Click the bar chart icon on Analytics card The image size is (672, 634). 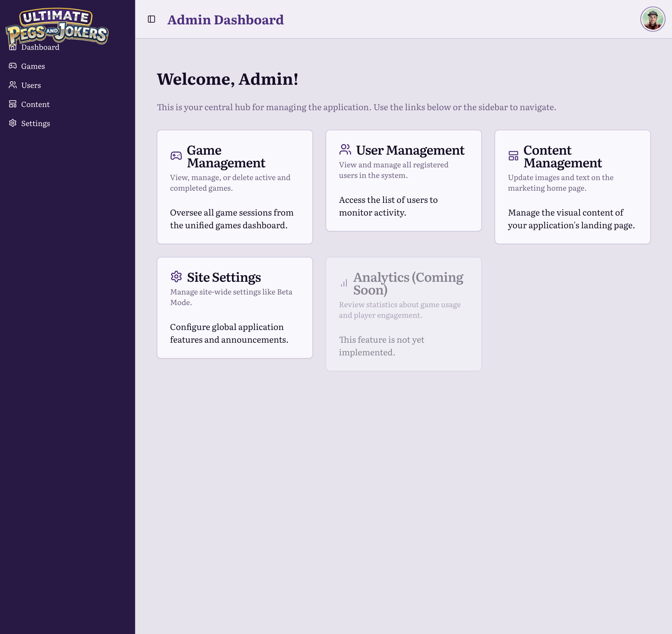coord(344,283)
